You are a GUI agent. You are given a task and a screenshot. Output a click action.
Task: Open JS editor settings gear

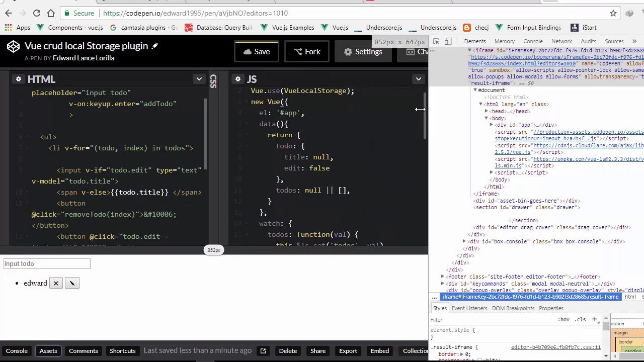tap(237, 79)
